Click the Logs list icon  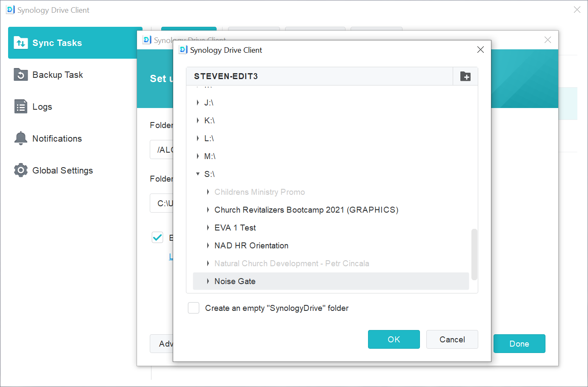point(21,107)
